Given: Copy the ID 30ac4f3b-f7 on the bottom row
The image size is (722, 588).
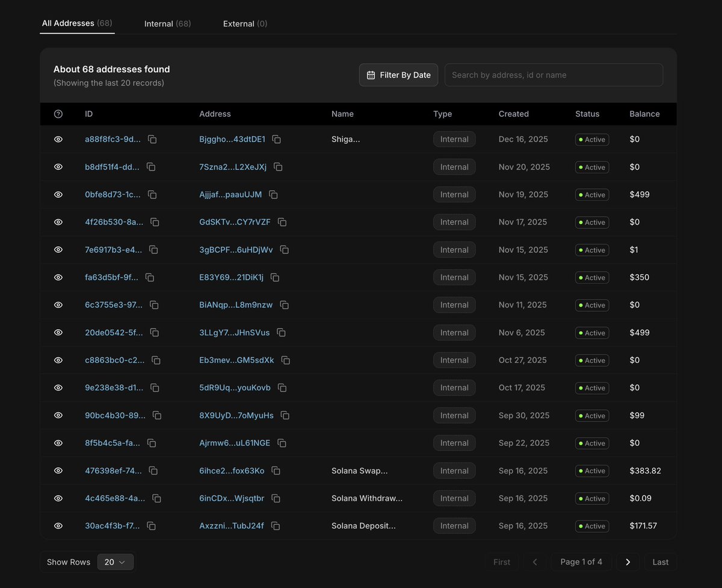Looking at the screenshot, I should [x=151, y=526].
